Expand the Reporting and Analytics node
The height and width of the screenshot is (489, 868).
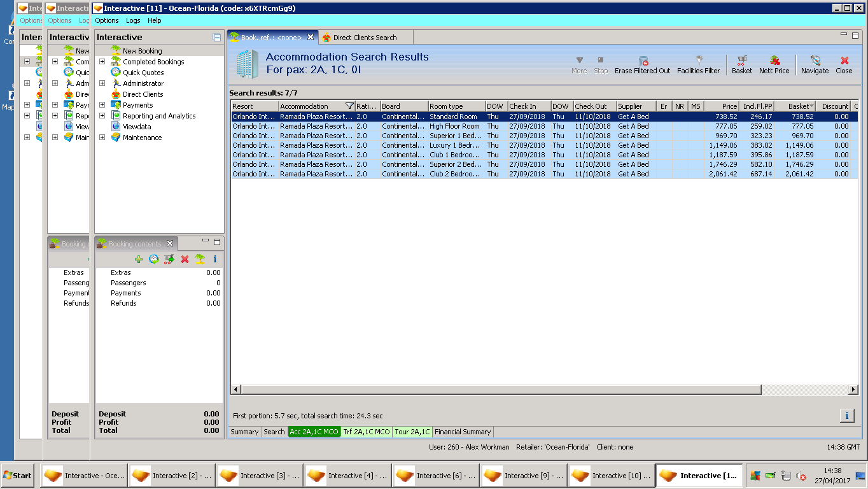coord(102,116)
